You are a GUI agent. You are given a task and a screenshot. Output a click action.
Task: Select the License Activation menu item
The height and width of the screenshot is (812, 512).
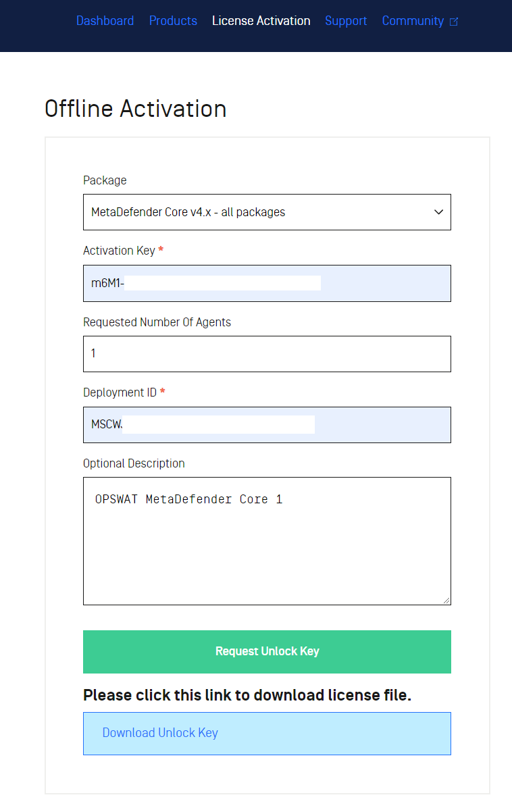click(x=261, y=21)
